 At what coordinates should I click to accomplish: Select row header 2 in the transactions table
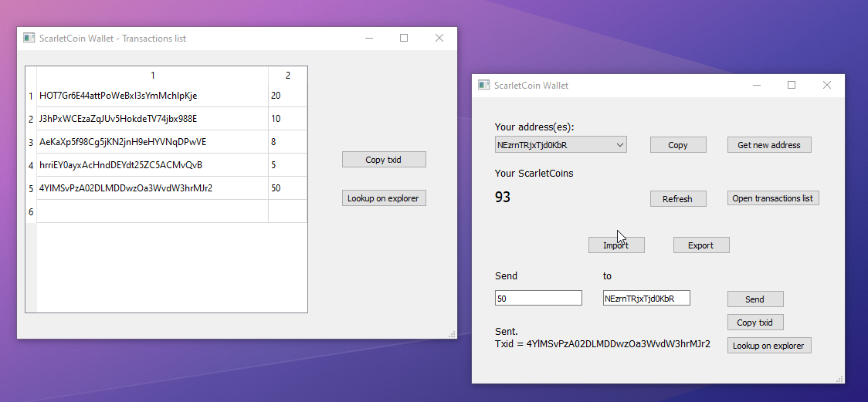[31, 119]
